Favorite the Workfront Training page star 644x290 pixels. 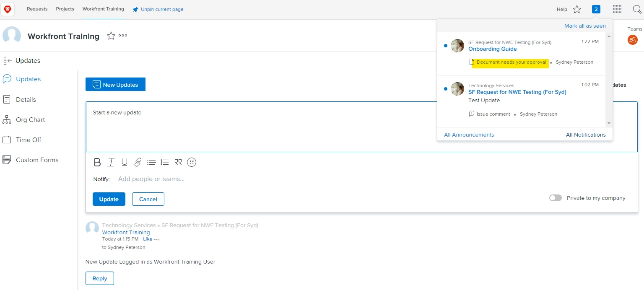(x=111, y=36)
